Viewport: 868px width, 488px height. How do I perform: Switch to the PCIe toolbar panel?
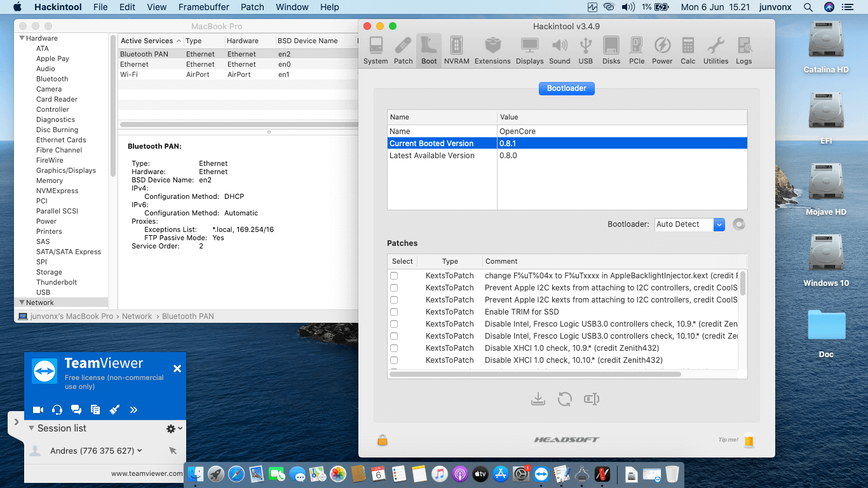(637, 50)
